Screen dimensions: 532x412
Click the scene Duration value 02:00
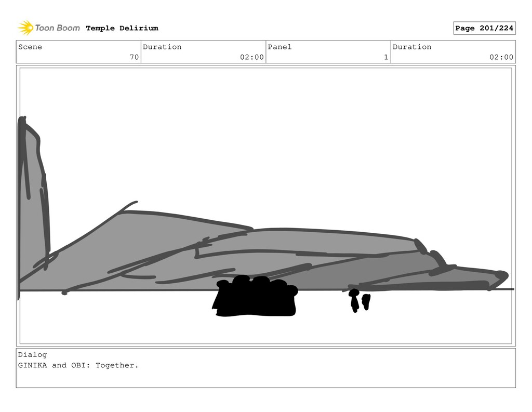[252, 57]
